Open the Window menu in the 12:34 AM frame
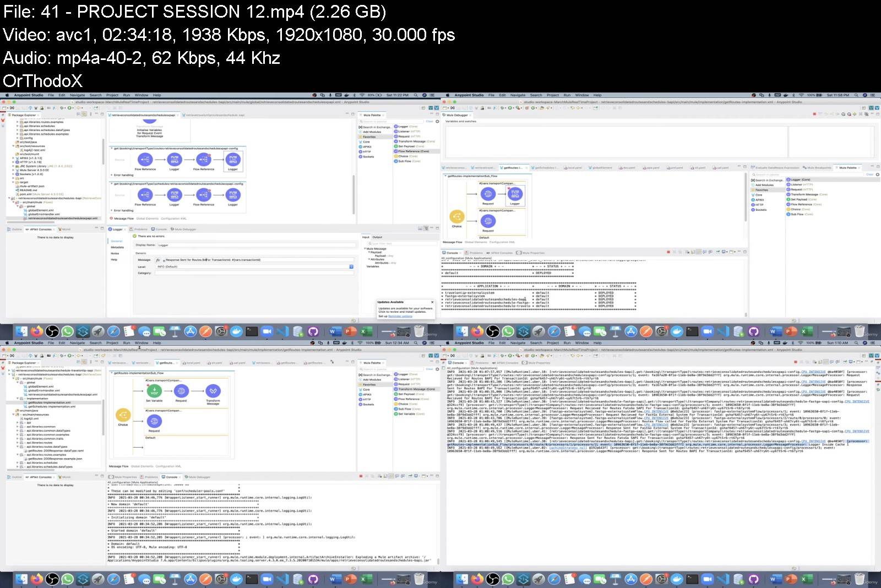The height and width of the screenshot is (588, 881). tap(142, 343)
